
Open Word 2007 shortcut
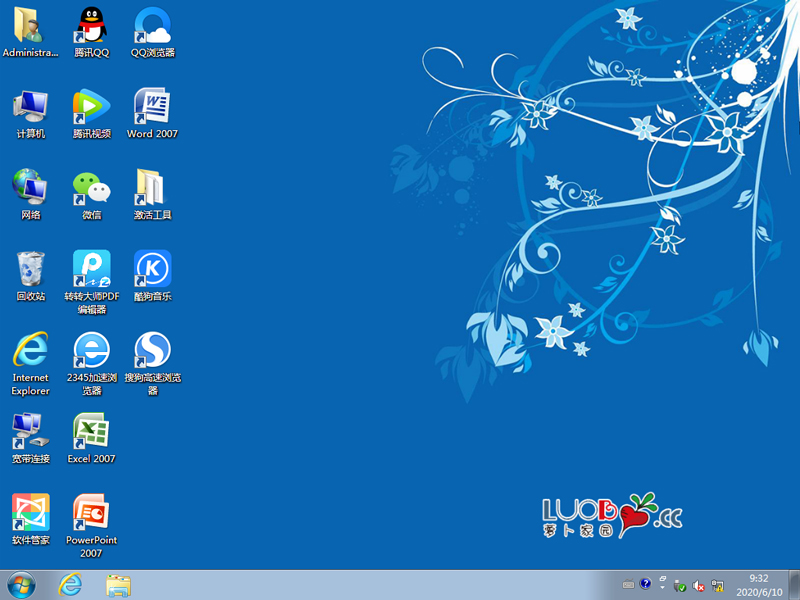pyautogui.click(x=153, y=113)
